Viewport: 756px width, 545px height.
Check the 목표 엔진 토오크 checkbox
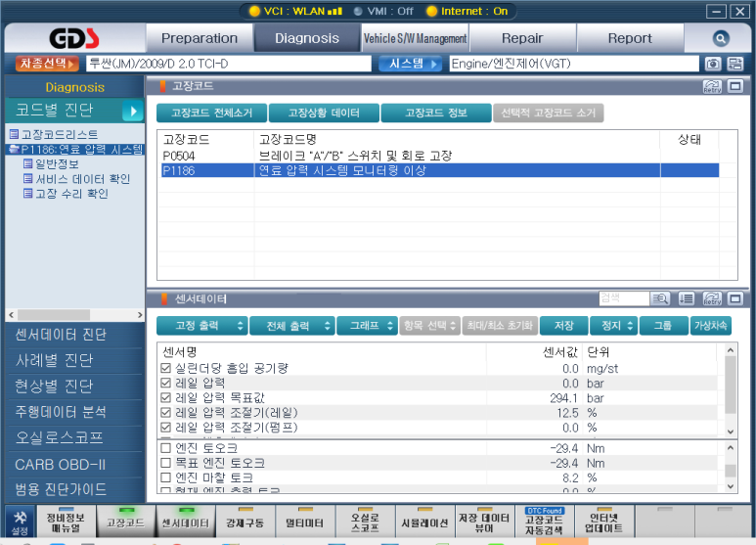pyautogui.click(x=166, y=463)
